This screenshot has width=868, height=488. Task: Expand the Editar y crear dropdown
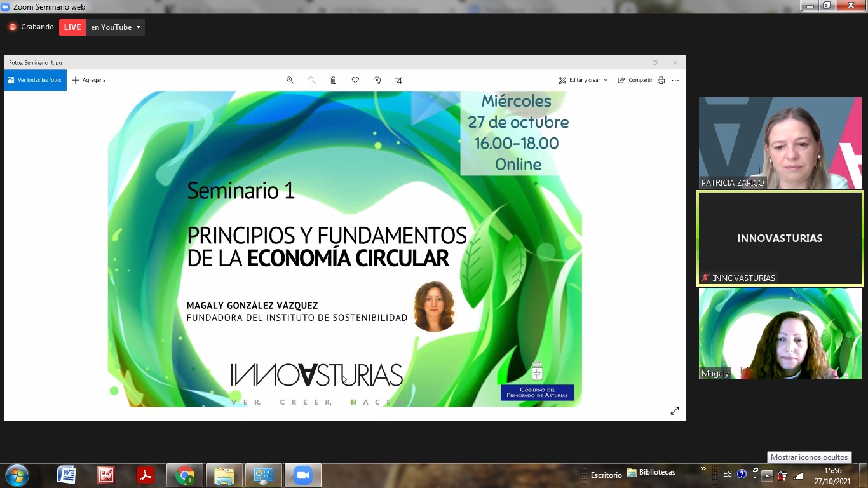[583, 80]
